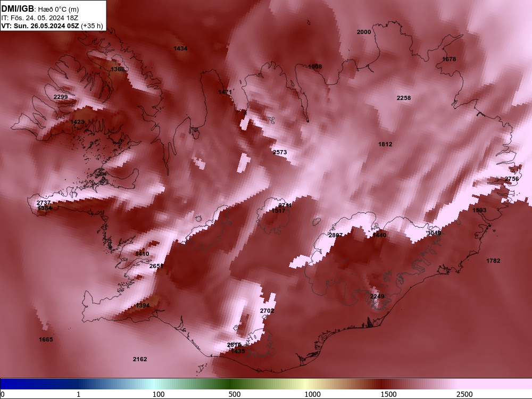Click the 1665 height label
The height and width of the screenshot is (399, 532).
pos(46,339)
